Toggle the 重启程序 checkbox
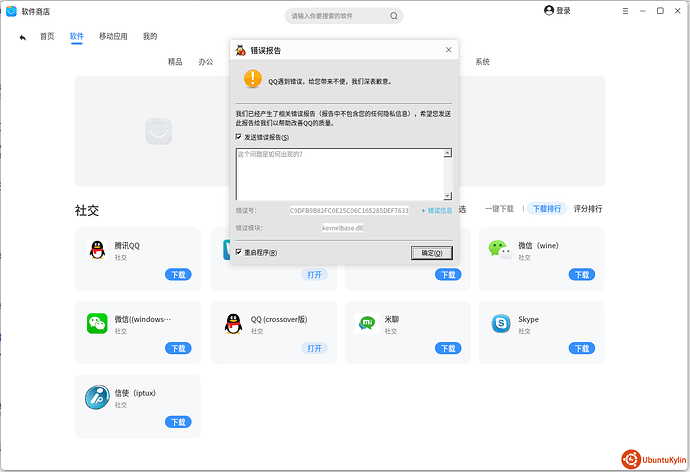 (x=239, y=252)
